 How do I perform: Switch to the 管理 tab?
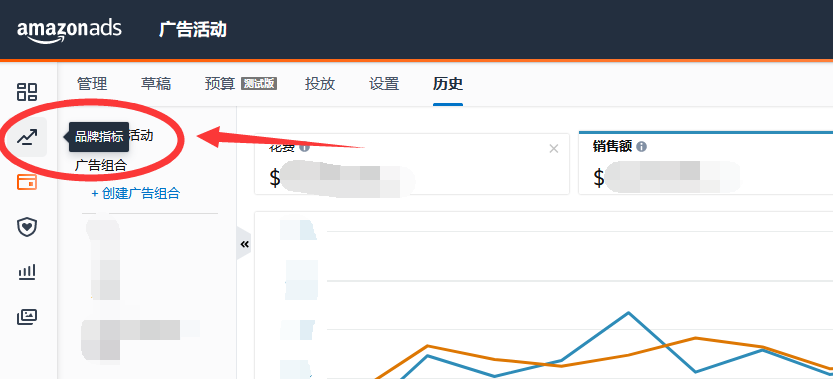click(x=92, y=84)
